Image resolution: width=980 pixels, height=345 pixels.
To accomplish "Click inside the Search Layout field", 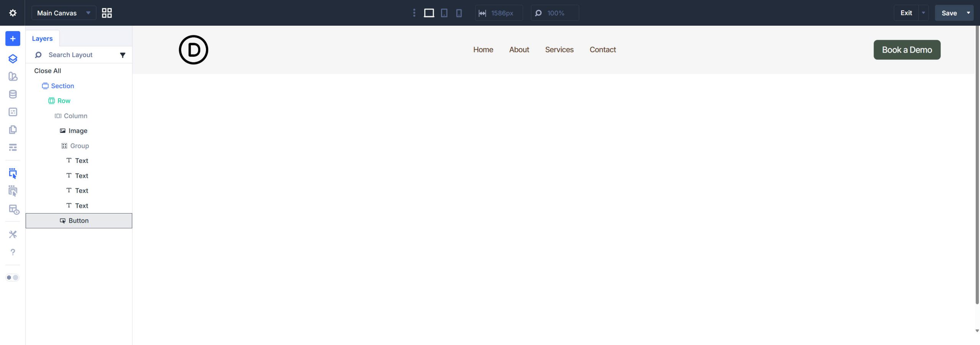I will 77,55.
